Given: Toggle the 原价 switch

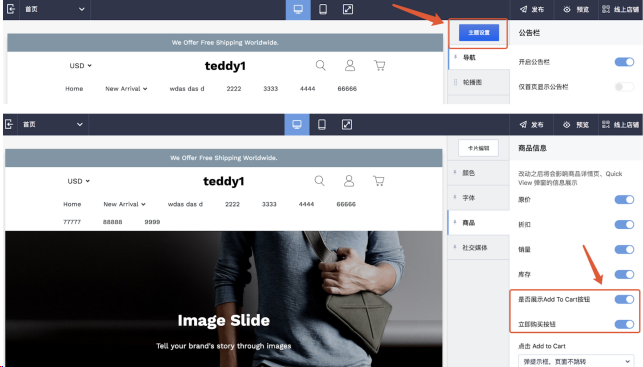Looking at the screenshot, I should point(624,200).
